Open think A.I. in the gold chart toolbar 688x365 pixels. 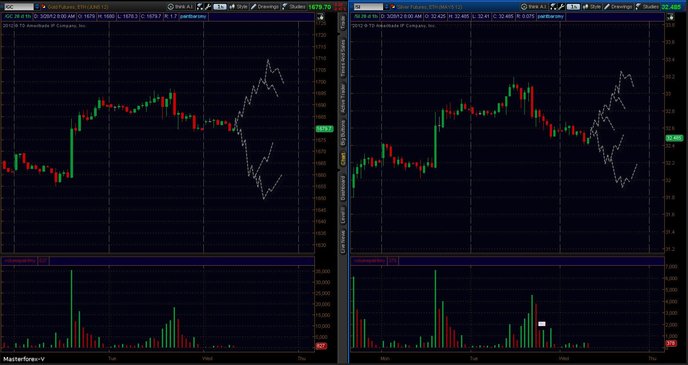pyautogui.click(x=181, y=7)
